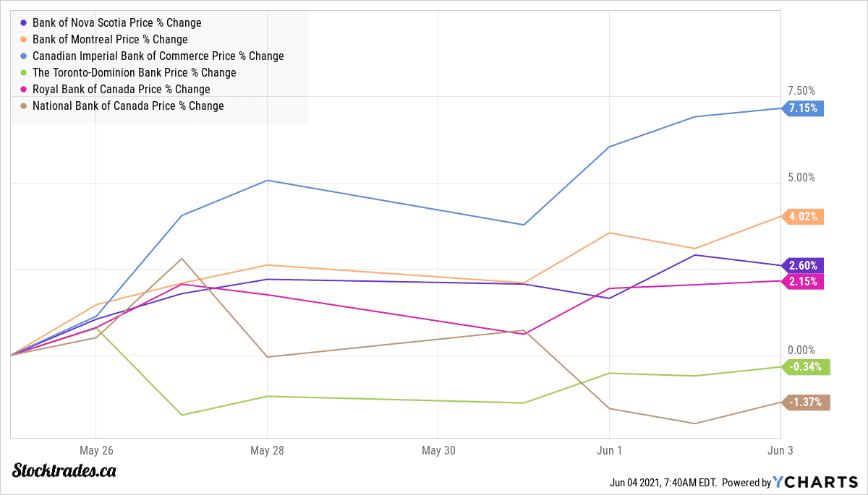Click the -0.34% green value tag
This screenshot has width=868, height=495.
(x=806, y=366)
